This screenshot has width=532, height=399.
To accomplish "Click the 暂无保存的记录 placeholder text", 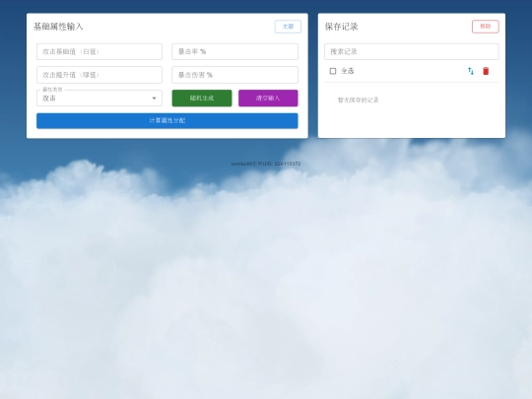I will point(359,100).
